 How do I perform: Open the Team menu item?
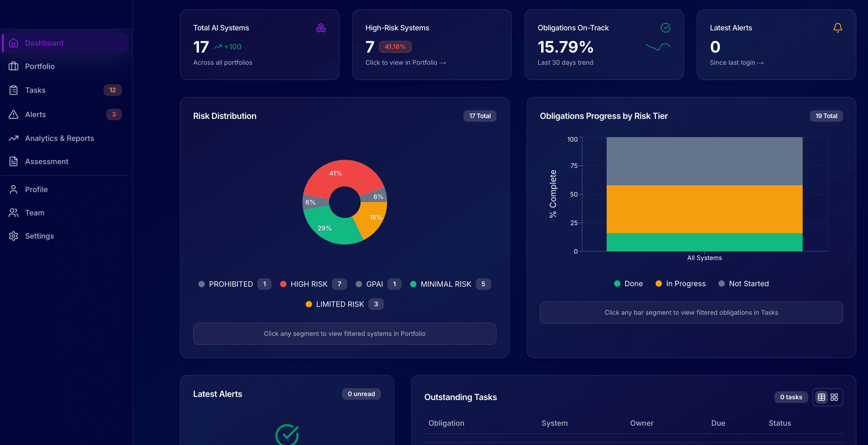tap(35, 213)
